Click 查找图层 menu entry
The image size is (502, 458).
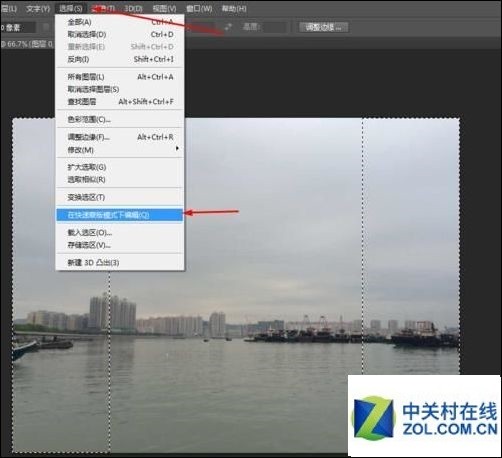coord(120,102)
